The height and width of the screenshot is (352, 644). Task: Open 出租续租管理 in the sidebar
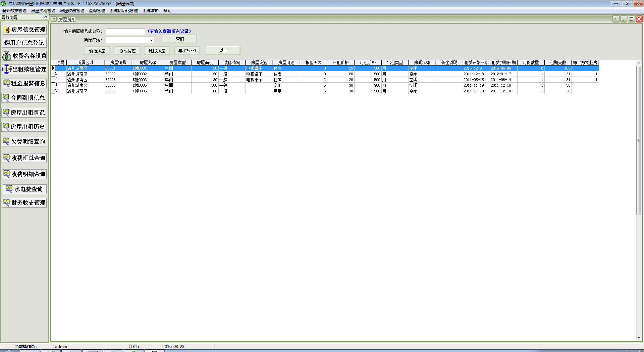pos(24,69)
